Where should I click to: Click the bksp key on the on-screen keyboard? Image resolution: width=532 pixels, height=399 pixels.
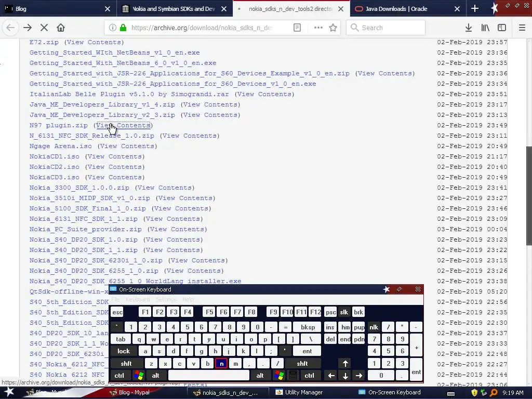308,327
